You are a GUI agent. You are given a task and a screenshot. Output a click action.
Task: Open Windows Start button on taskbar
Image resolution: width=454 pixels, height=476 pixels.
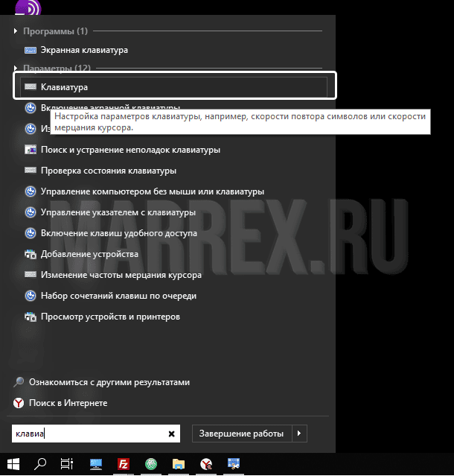[13, 464]
